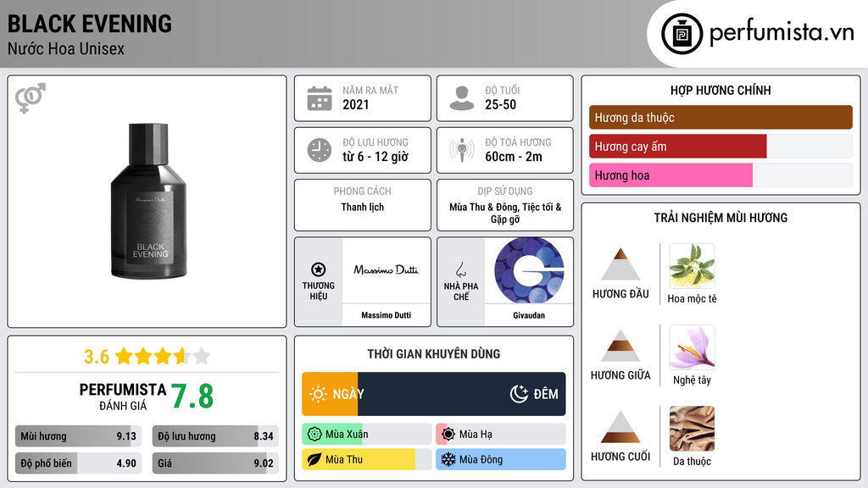
Task: Click the Hương giữa pyramid icon
Action: [620, 346]
